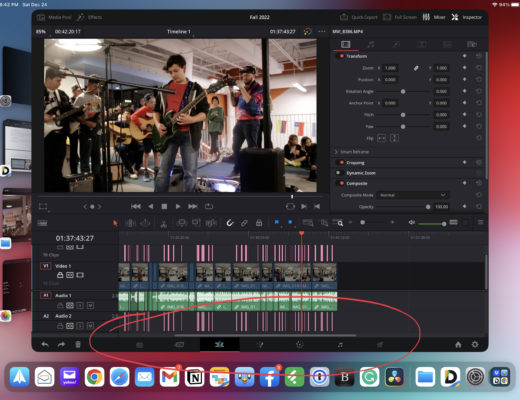Open the 85% viewer zoom dropdown
The image size is (520, 400).
(41, 32)
